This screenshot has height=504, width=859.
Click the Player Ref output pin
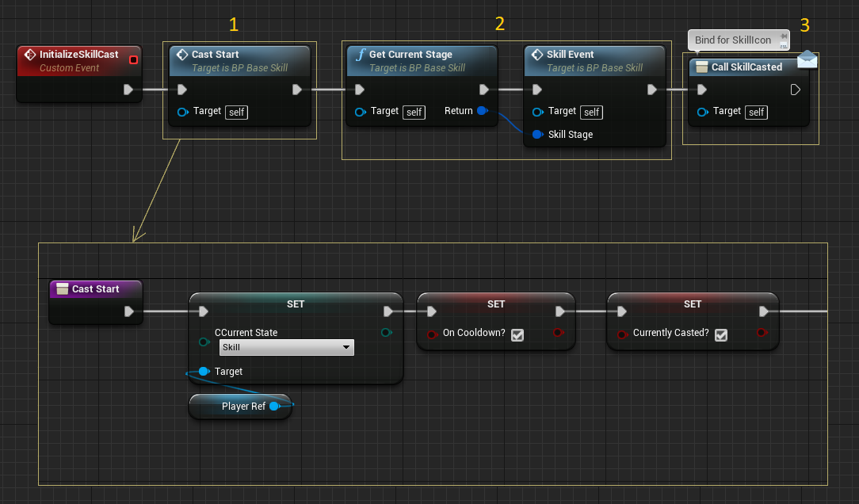pyautogui.click(x=275, y=406)
